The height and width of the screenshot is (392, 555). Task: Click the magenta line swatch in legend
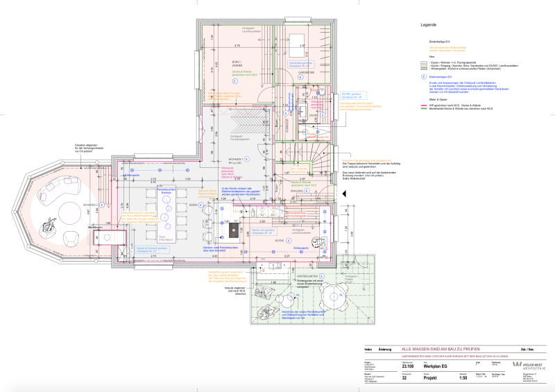tap(425, 106)
